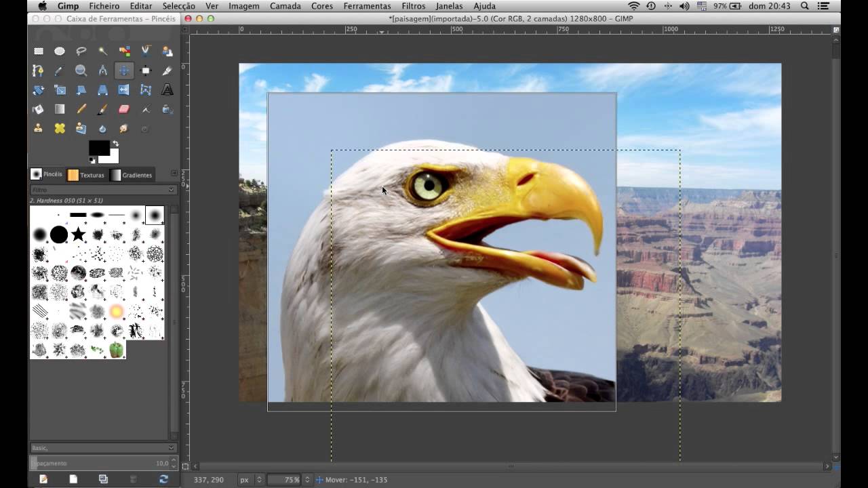The width and height of the screenshot is (868, 488).
Task: Select the active Move tool
Action: coord(124,70)
